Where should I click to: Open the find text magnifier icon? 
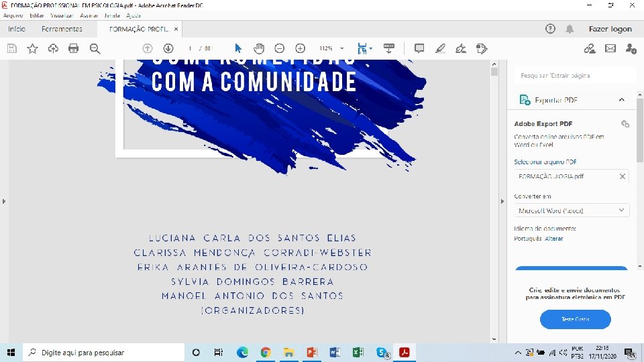(95, 48)
